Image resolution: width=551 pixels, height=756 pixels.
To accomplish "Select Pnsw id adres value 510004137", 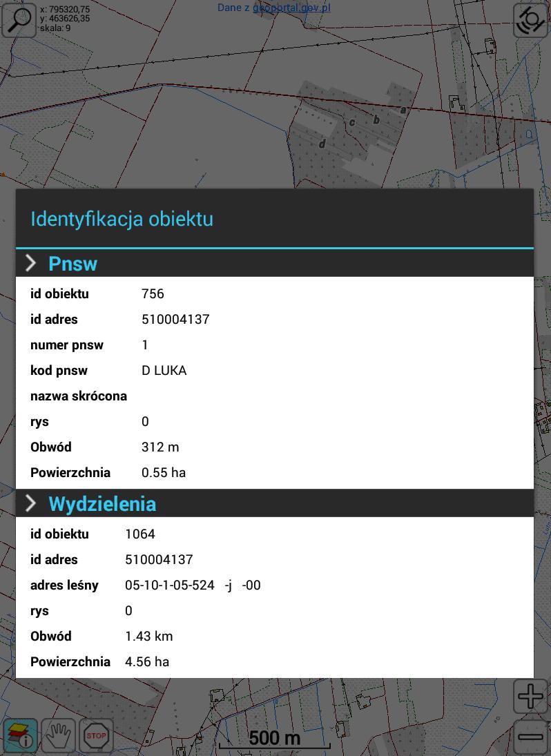I will point(175,319).
